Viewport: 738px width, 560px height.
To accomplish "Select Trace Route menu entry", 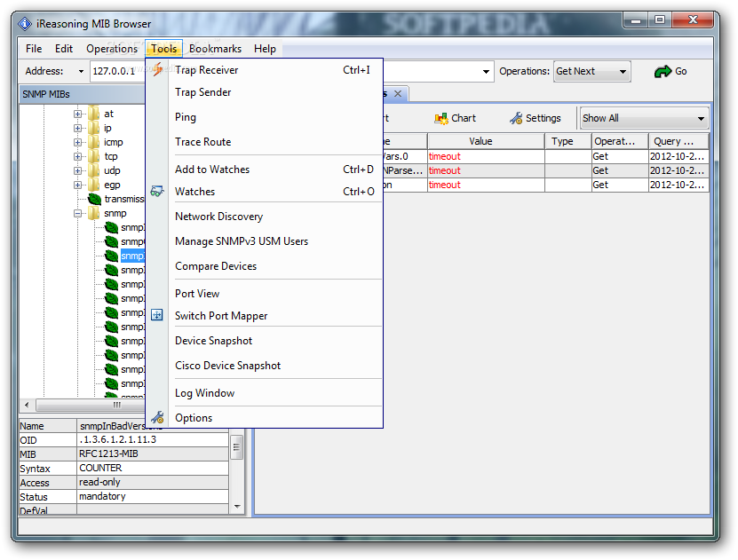I will pyautogui.click(x=264, y=141).
